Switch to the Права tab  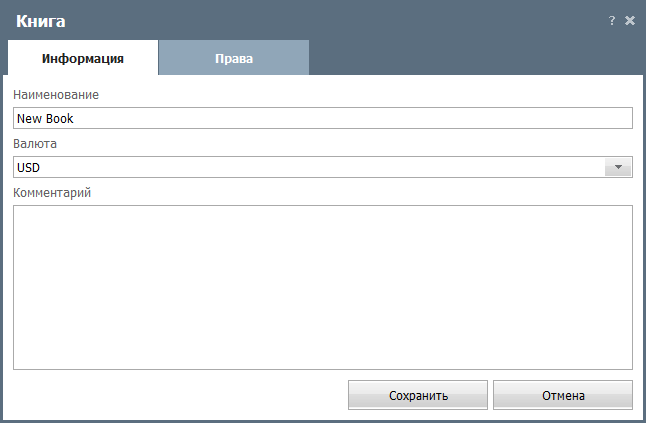[x=234, y=58]
